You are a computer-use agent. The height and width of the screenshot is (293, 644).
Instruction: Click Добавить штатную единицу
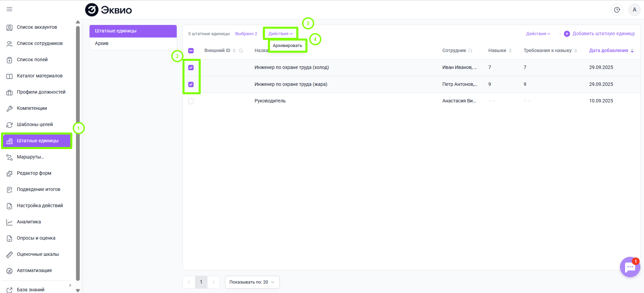click(x=603, y=34)
